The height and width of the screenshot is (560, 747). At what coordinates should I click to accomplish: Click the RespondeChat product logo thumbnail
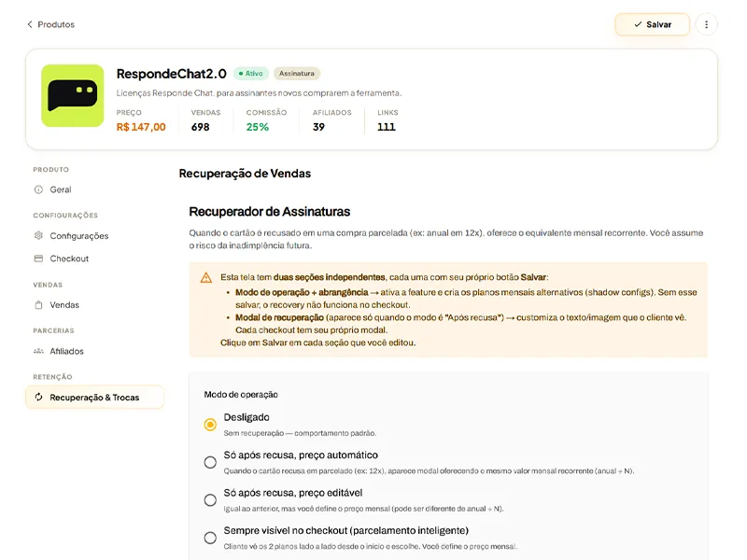coord(73,96)
